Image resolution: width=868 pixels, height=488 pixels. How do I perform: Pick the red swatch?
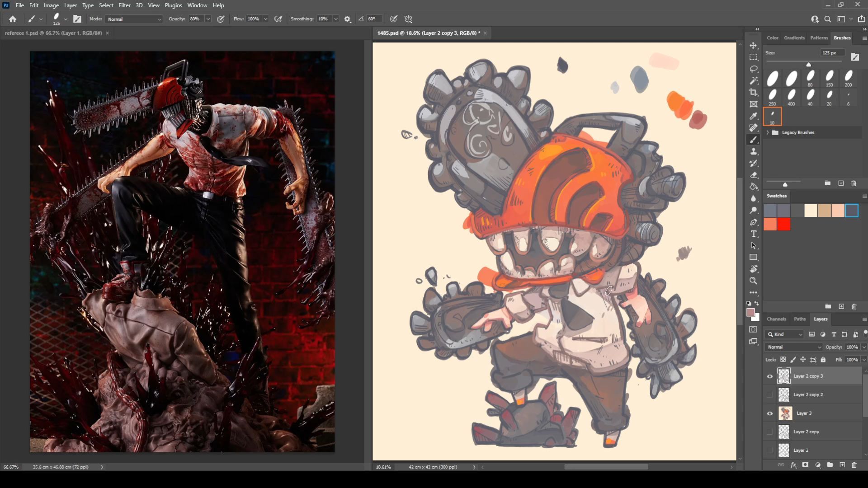click(x=784, y=224)
